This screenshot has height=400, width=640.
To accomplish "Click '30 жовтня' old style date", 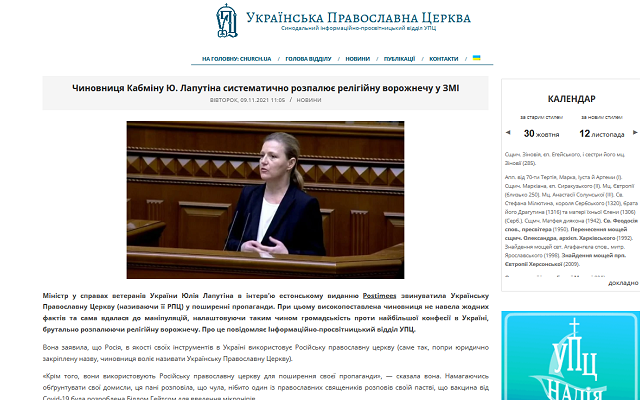I will click(x=542, y=133).
